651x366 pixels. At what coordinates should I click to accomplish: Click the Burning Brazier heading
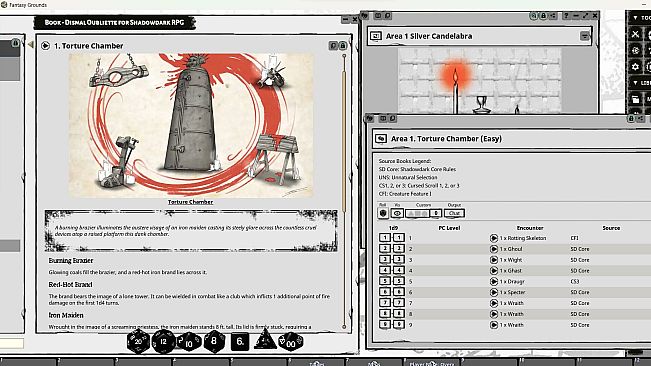click(x=71, y=261)
